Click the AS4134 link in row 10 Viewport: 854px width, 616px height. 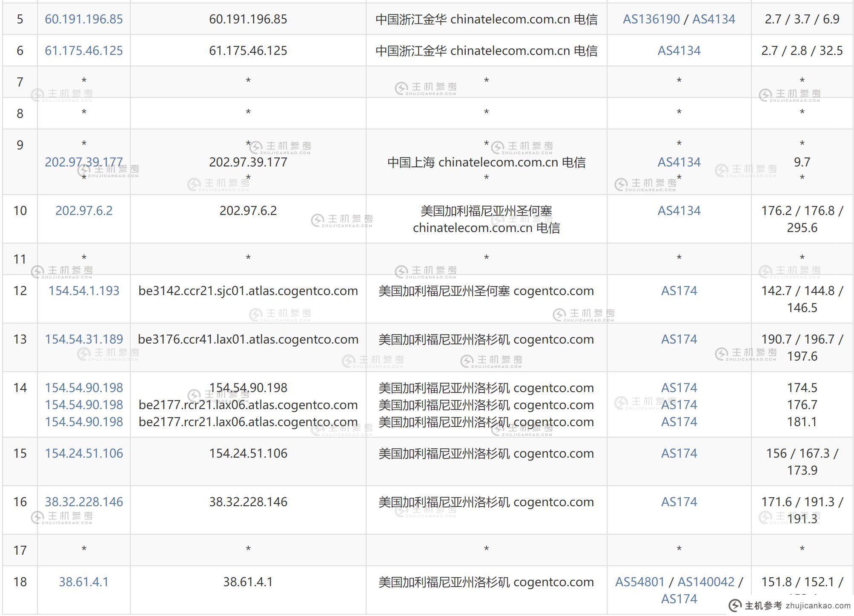pyautogui.click(x=679, y=211)
